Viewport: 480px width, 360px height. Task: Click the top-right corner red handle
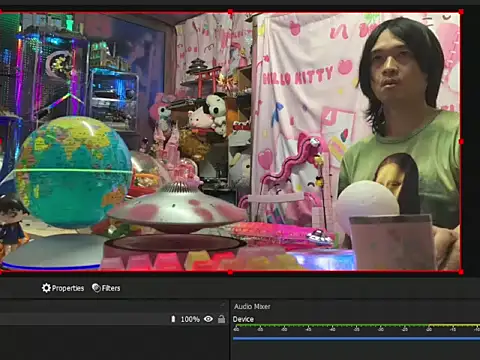461,12
